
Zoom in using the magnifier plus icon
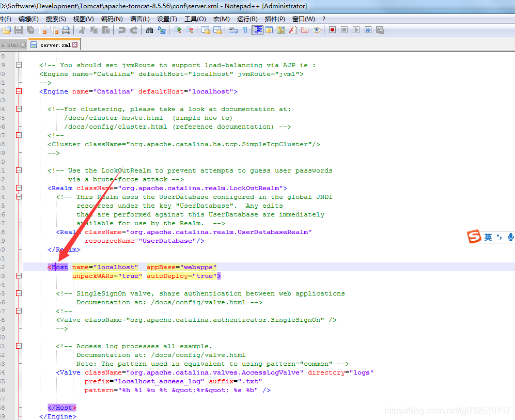pos(178,30)
